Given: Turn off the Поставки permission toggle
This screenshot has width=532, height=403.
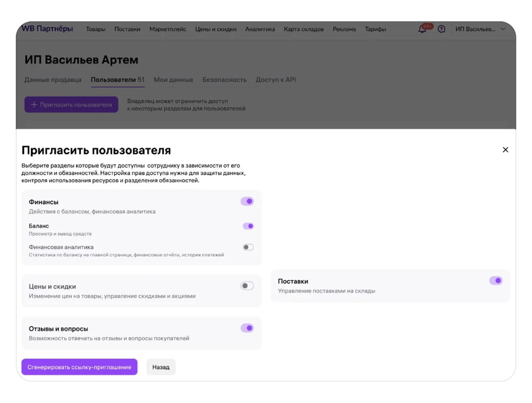Looking at the screenshot, I should point(496,281).
